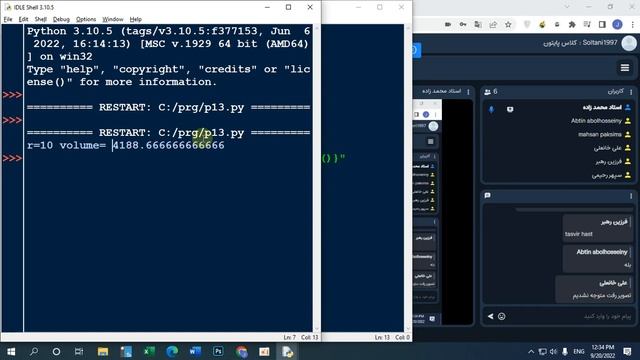
Task: Click the camera icon in browser address bar
Action: 448,24
